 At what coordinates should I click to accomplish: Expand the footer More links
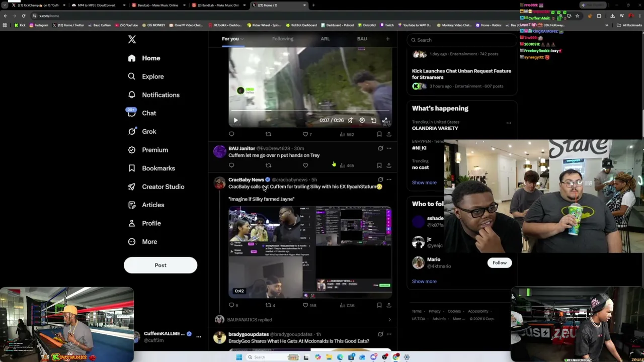tap(458, 319)
